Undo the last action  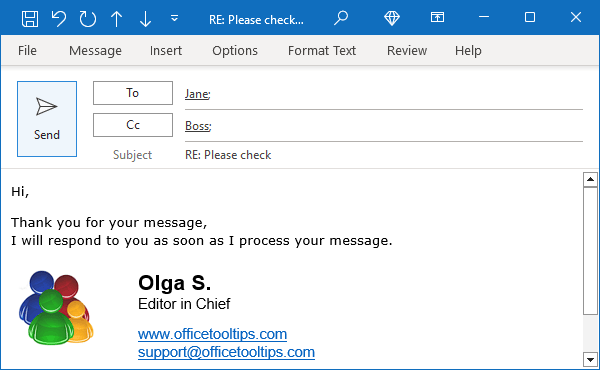point(59,18)
